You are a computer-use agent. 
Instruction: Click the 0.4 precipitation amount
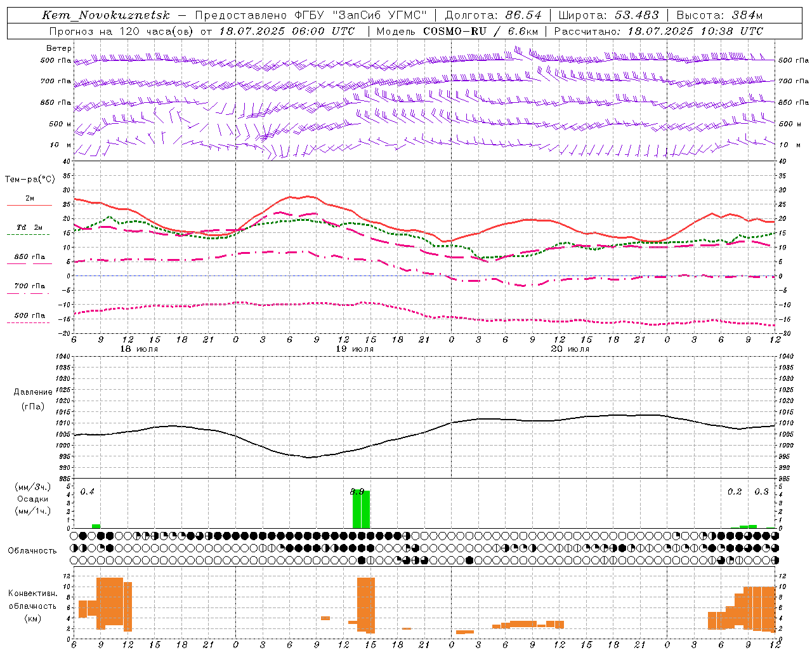(87, 492)
